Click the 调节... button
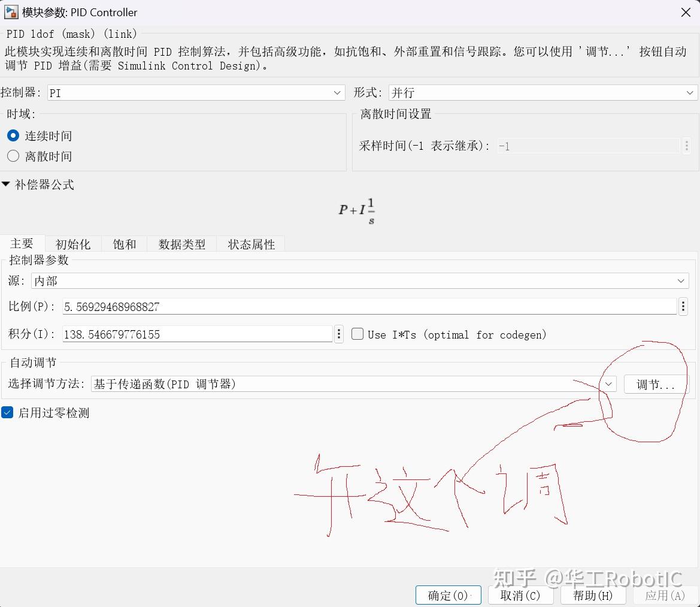Image resolution: width=700 pixels, height=607 pixels. coord(655,384)
